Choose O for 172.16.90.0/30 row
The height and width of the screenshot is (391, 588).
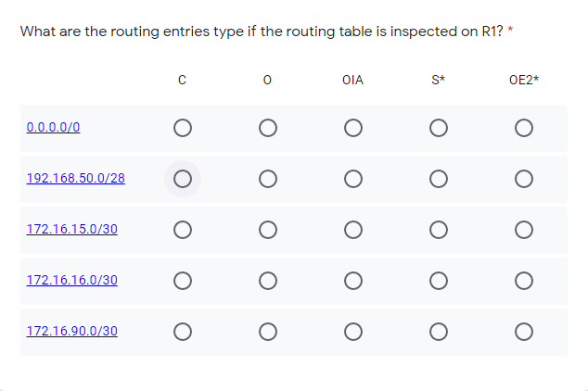click(x=268, y=331)
